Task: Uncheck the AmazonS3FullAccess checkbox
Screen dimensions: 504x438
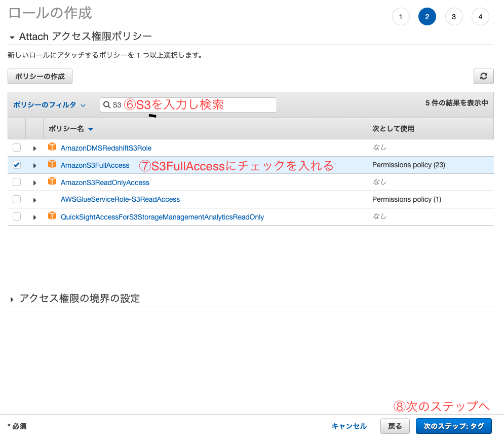Action: (17, 165)
